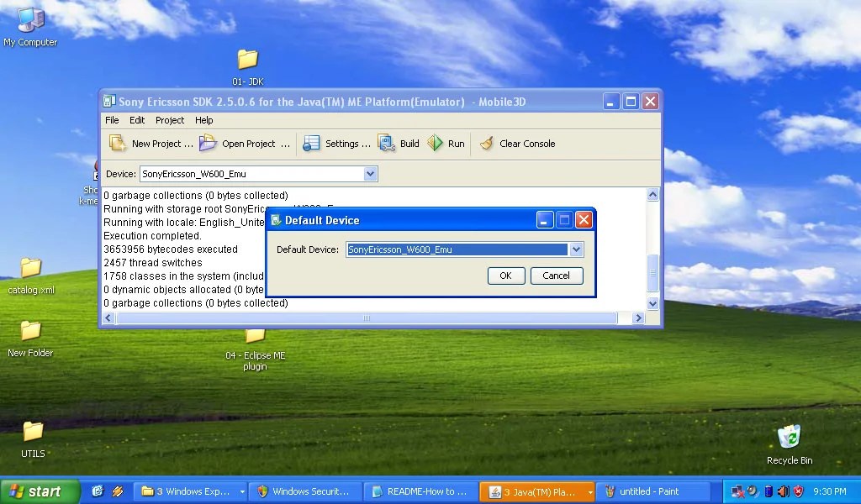Open the Windows Explorer taskbar group
Viewport: 861px width, 504px height.
pos(191,491)
